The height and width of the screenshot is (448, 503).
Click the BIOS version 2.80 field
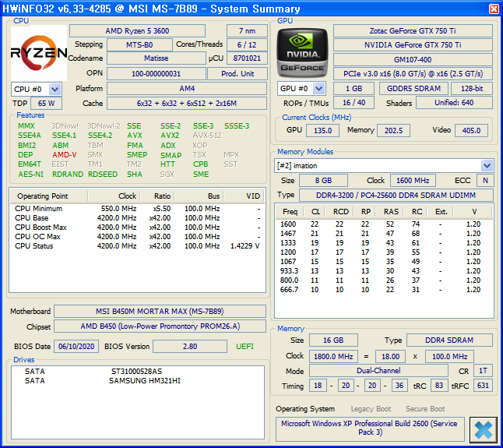pyautogui.click(x=190, y=347)
